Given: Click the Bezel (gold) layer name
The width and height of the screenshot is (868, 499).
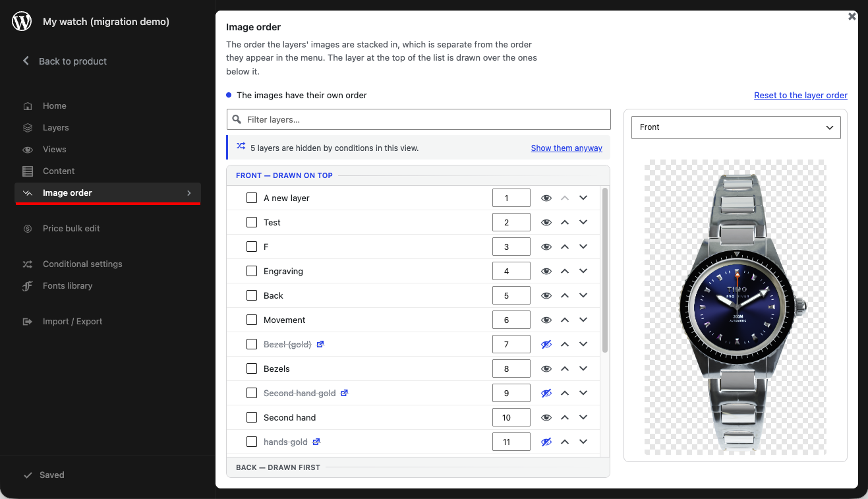Looking at the screenshot, I should tap(287, 344).
